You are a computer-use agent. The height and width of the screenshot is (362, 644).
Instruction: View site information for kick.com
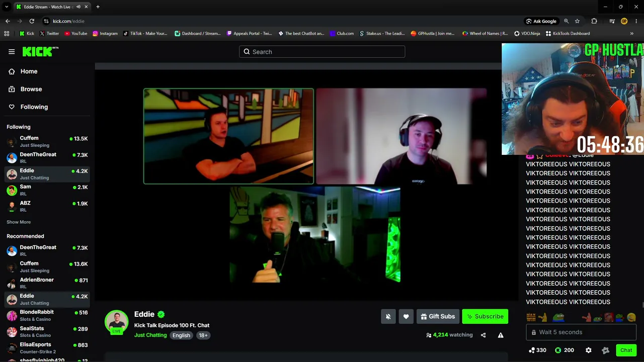coord(46,21)
